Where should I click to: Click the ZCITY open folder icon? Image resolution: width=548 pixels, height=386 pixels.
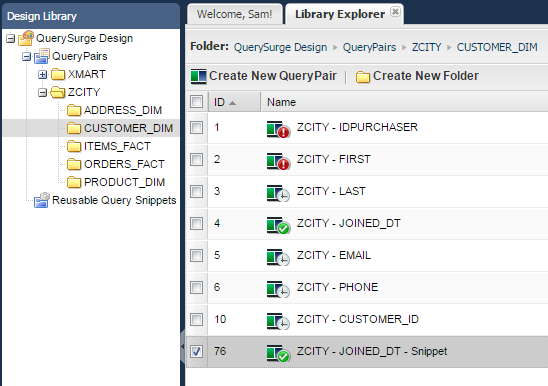(58, 92)
